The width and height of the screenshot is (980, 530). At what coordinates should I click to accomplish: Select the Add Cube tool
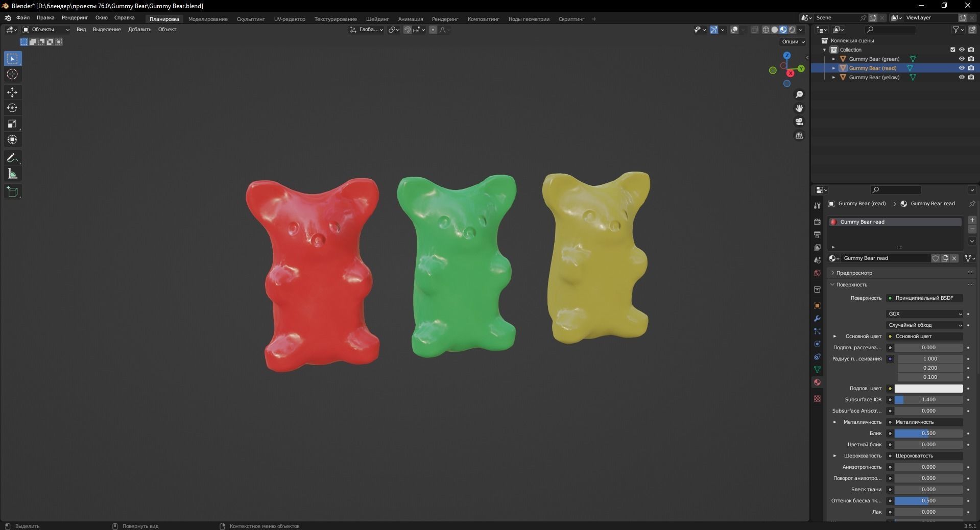(x=12, y=191)
